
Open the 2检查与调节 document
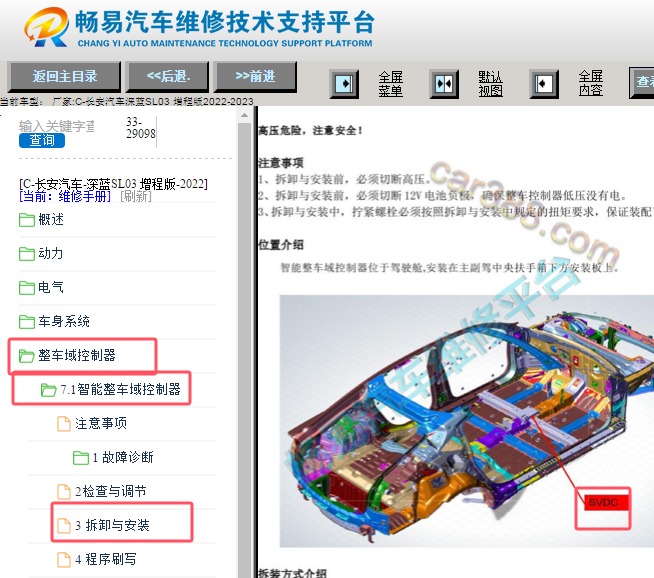click(111, 491)
